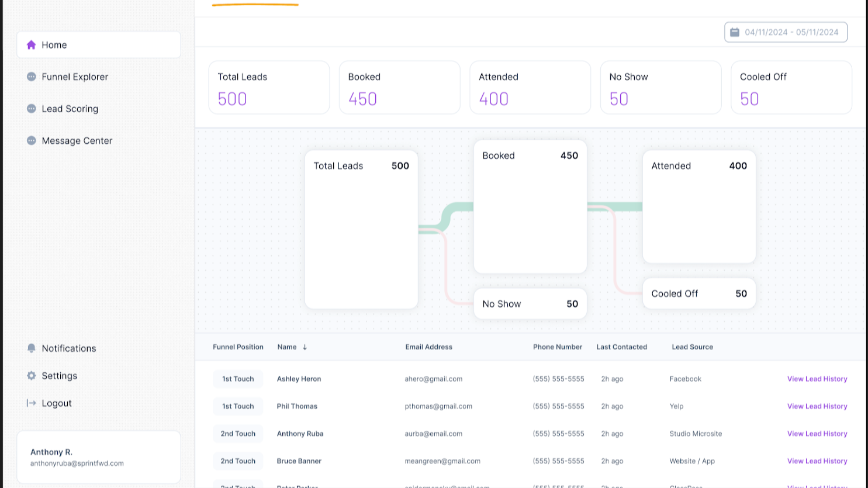Sort by the Last Contacted column header
Screen dimensions: 868x488
(x=621, y=347)
